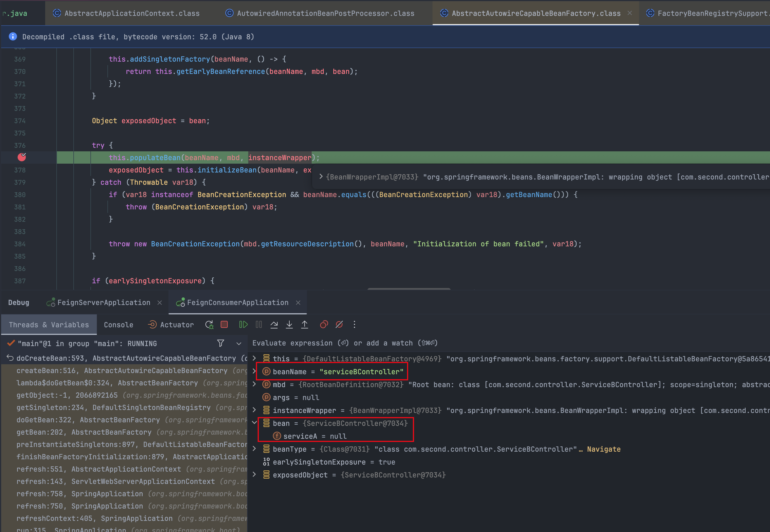Expand the 'this' variable node
The width and height of the screenshot is (770, 532).
pos(254,358)
